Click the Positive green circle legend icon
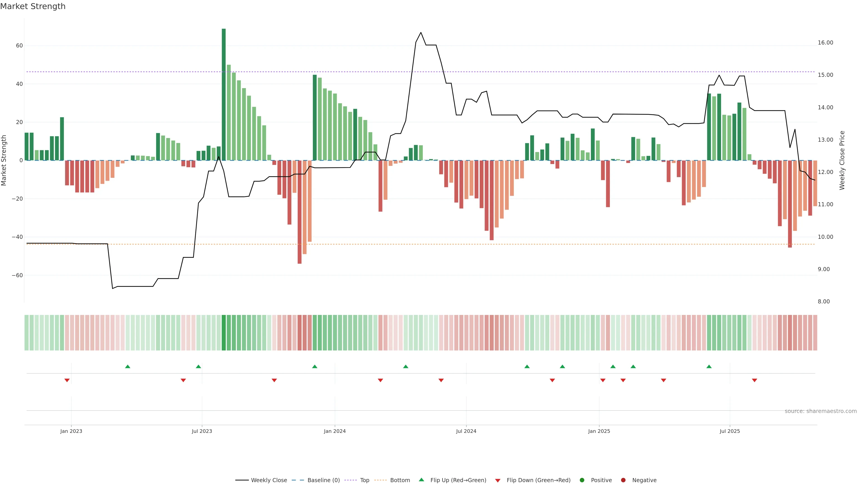868x488 pixels. click(582, 480)
